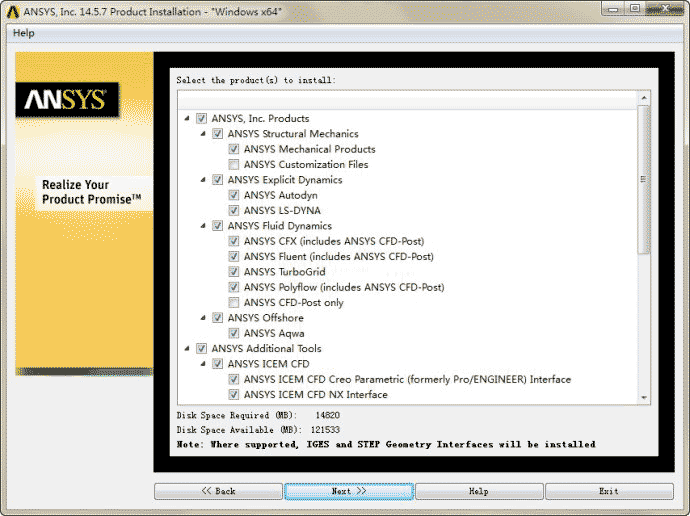
Task: Collapse the ANSYS, Inc. Products tree node
Action: [x=187, y=118]
